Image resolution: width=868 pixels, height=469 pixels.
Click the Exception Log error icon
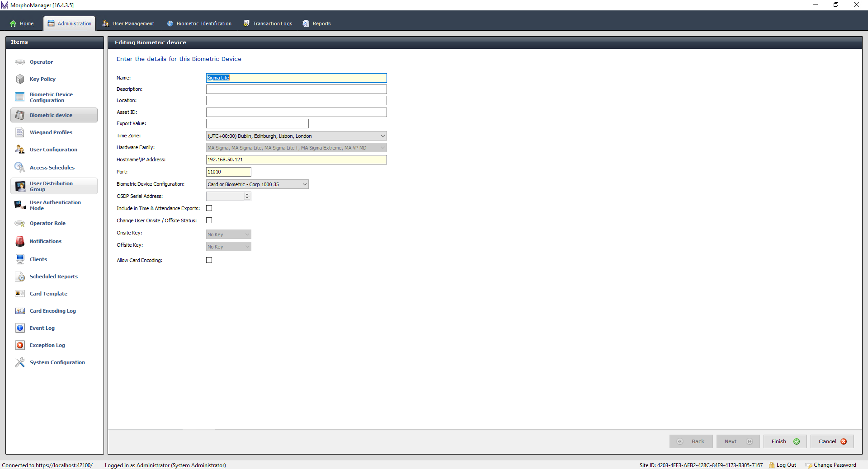pos(20,345)
